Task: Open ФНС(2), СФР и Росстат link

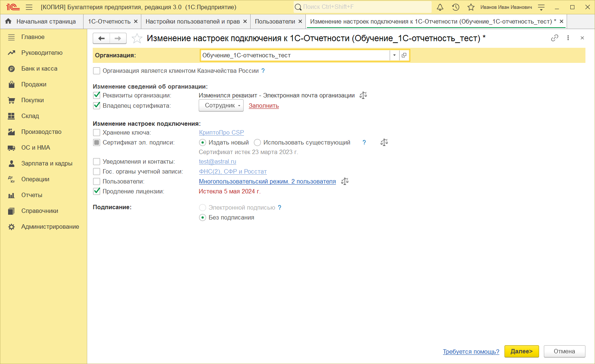Action: (x=233, y=171)
